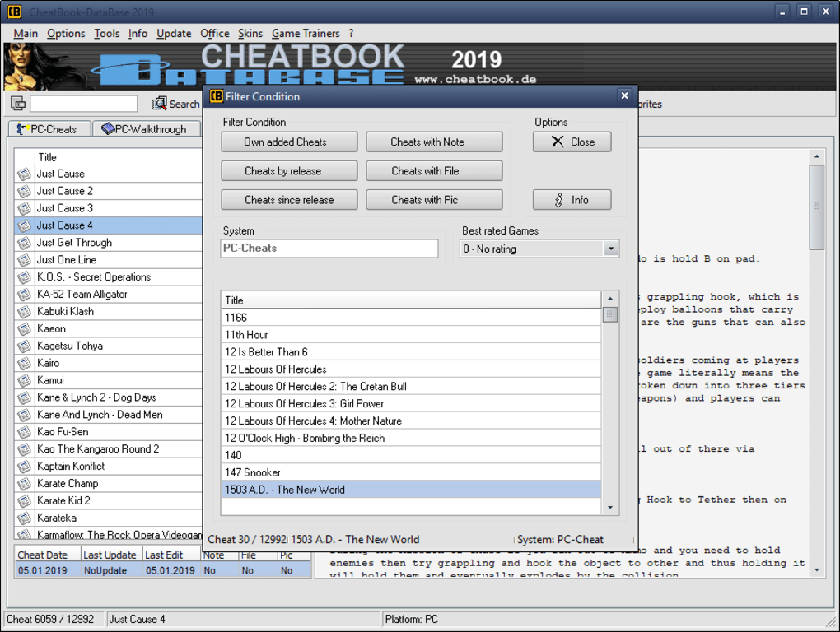
Task: Click the toolbar icon left of search field
Action: pos(17,104)
